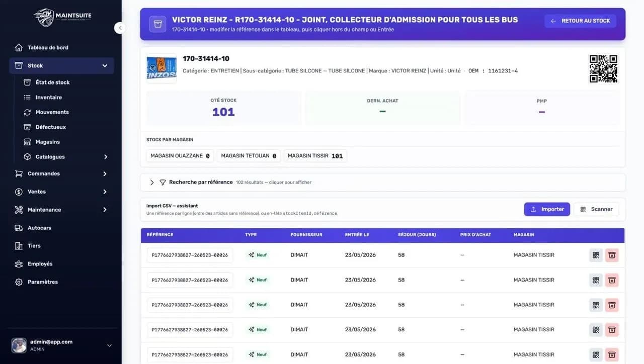This screenshot has height=364, width=644.
Task: Click the SÉJOUR (JOURS) column header
Action: click(417, 235)
